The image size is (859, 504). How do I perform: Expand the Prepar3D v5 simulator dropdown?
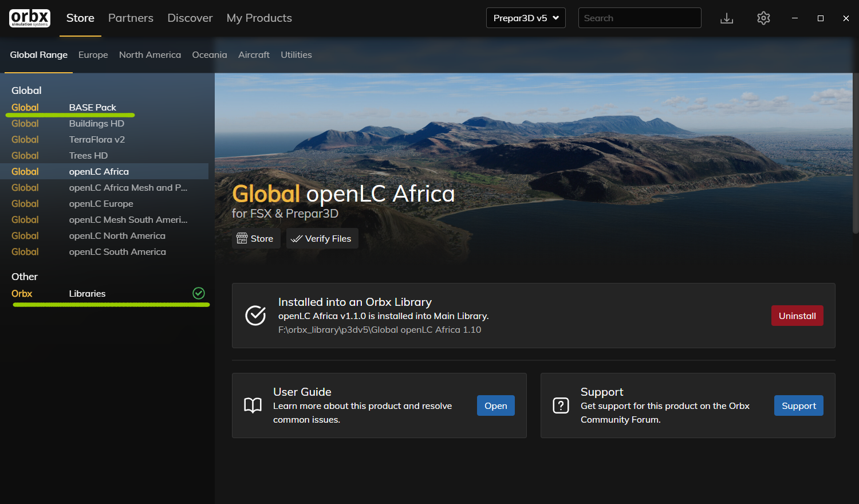[x=526, y=18]
